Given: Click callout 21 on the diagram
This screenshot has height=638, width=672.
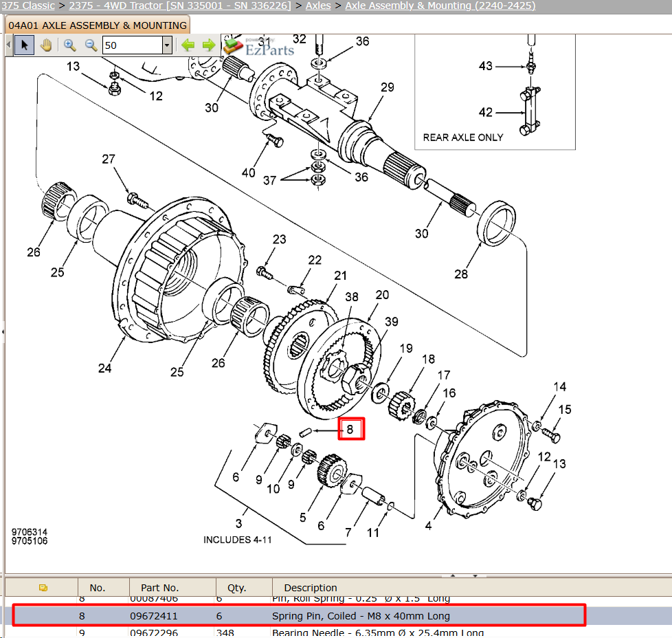Looking at the screenshot, I should tap(340, 275).
